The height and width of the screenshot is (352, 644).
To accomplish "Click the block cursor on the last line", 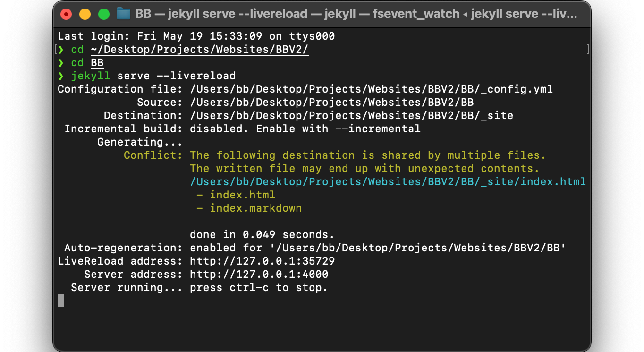I will 60,300.
